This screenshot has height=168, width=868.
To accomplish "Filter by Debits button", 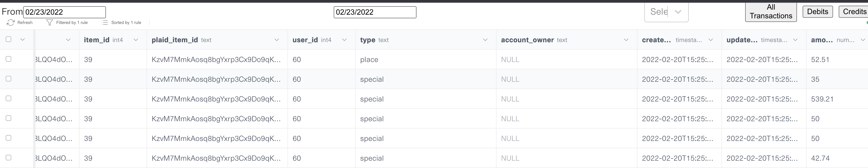I will tap(818, 12).
